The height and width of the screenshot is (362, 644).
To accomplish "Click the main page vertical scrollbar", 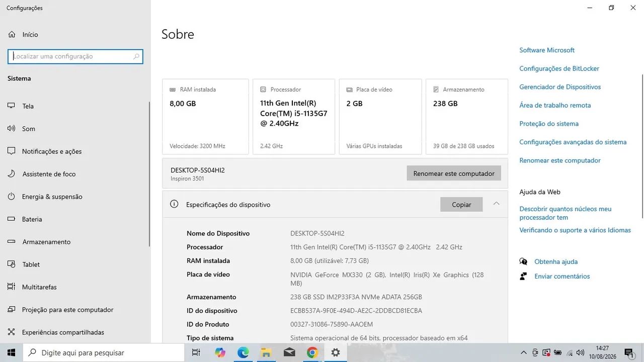I will tap(642, 146).
